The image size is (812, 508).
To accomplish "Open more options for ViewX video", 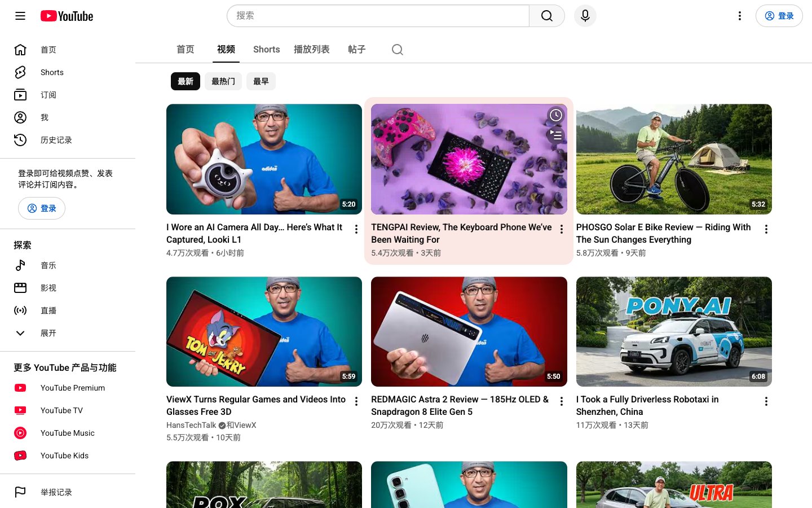I will click(x=356, y=401).
